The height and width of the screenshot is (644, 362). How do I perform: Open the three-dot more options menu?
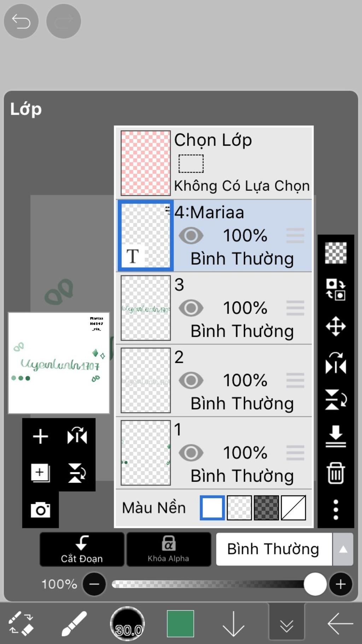click(335, 510)
